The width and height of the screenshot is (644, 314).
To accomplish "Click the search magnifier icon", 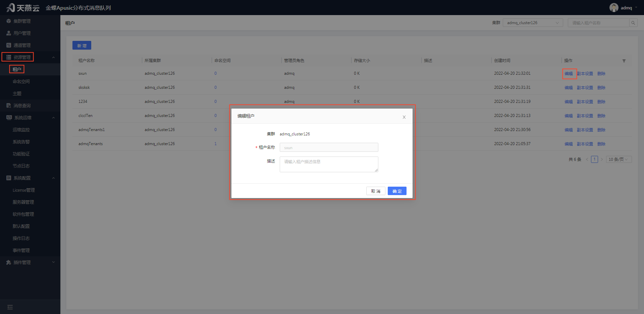I will pos(633,23).
